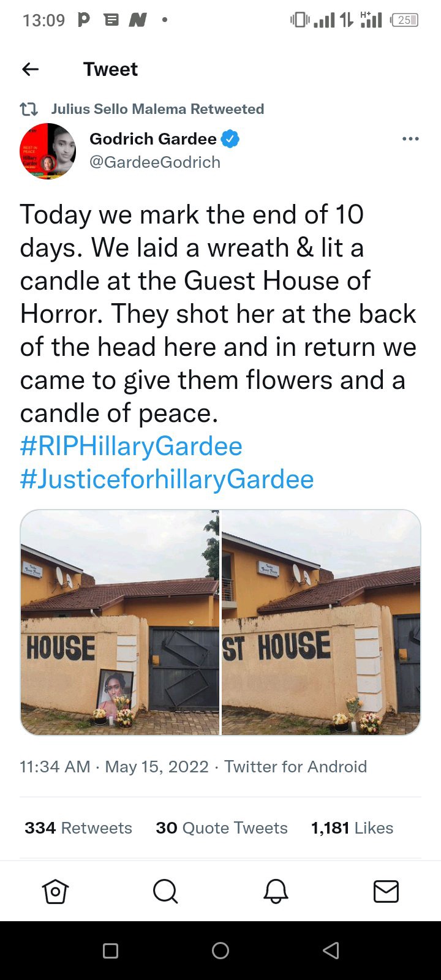Tap the blue verified badge
441x980 pixels.
pyautogui.click(x=230, y=139)
